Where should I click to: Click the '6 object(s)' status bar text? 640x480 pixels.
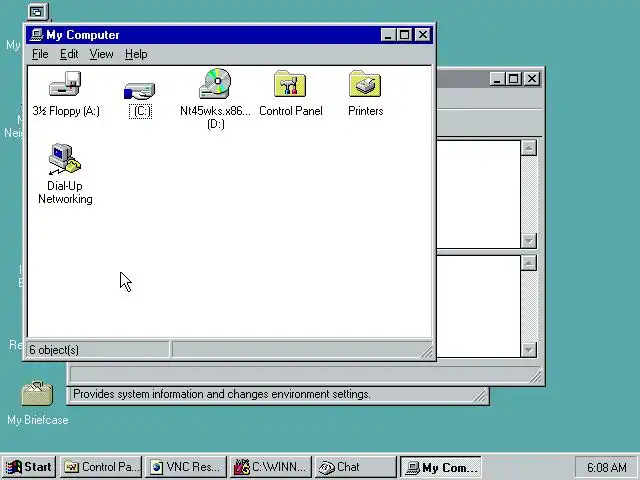point(54,350)
